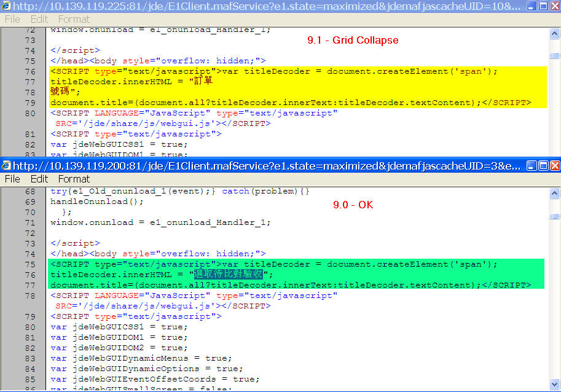The width and height of the screenshot is (561, 392).
Task: Click line number 79 in upper window gutter
Action: 30,103
